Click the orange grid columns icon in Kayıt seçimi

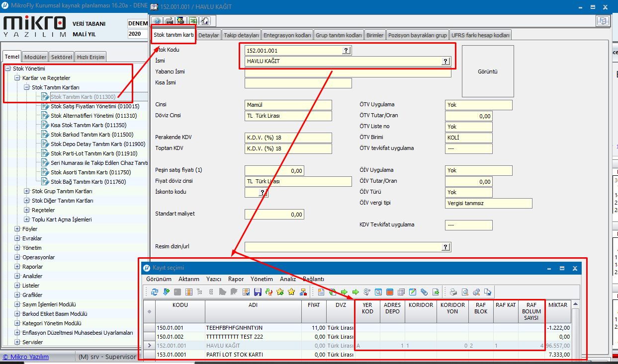(189, 292)
